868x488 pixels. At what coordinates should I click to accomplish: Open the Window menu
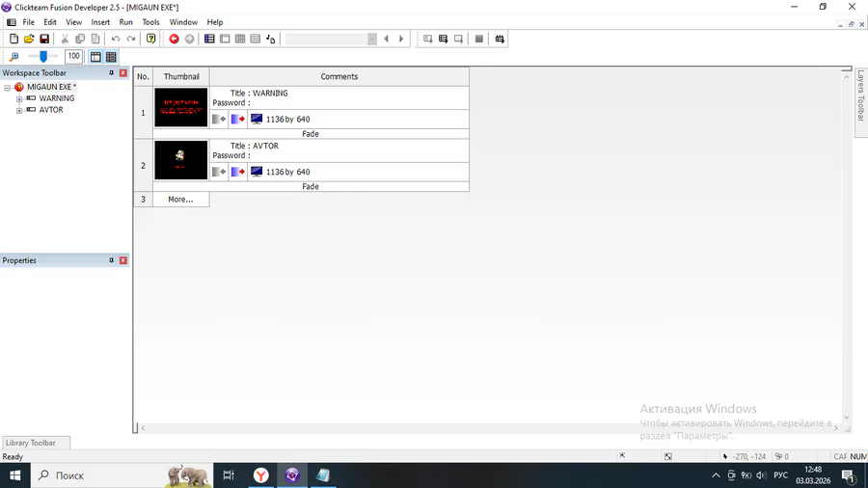[x=183, y=22]
